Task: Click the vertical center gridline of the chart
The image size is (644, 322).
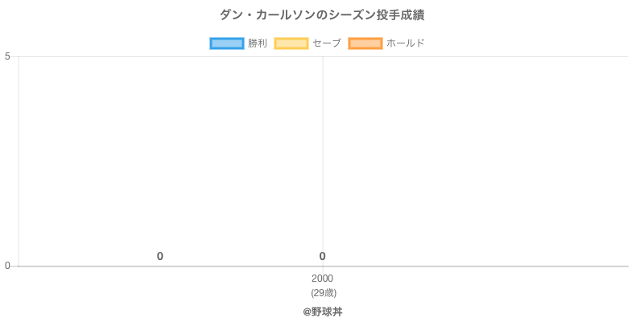Action: coord(323,161)
